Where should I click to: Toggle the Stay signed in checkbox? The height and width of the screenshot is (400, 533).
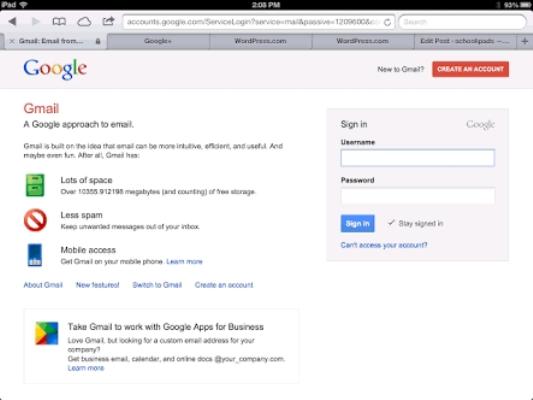pyautogui.click(x=391, y=223)
